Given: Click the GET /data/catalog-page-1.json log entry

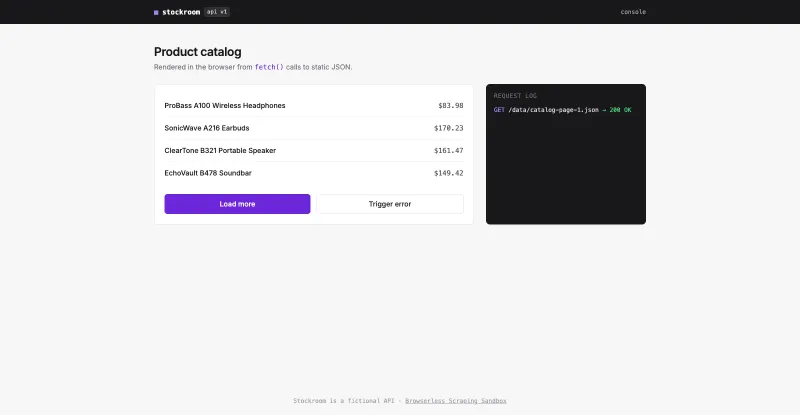Looking at the screenshot, I should point(562,110).
